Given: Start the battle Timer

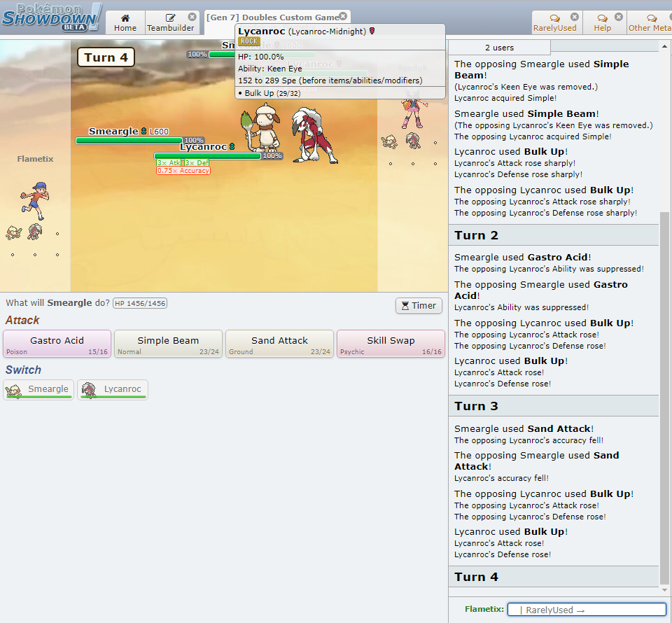Looking at the screenshot, I should [x=419, y=305].
